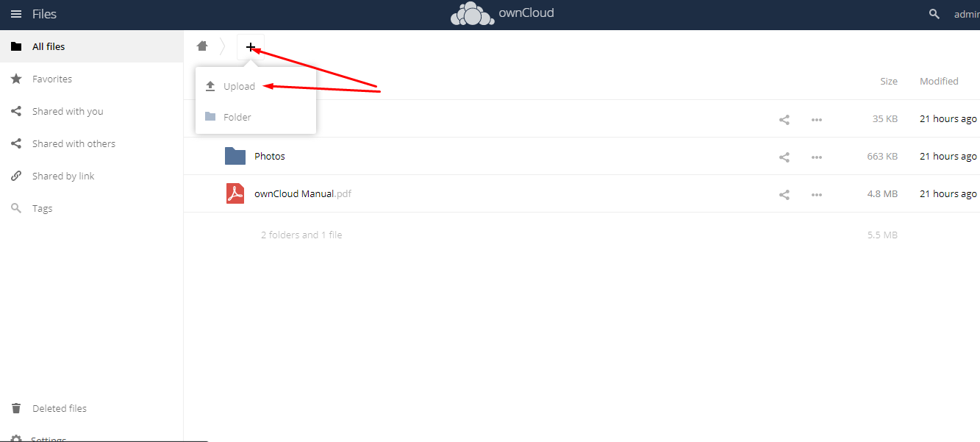Select the Upload icon in the new menu
Image resolution: width=980 pixels, height=442 pixels.
(x=209, y=85)
